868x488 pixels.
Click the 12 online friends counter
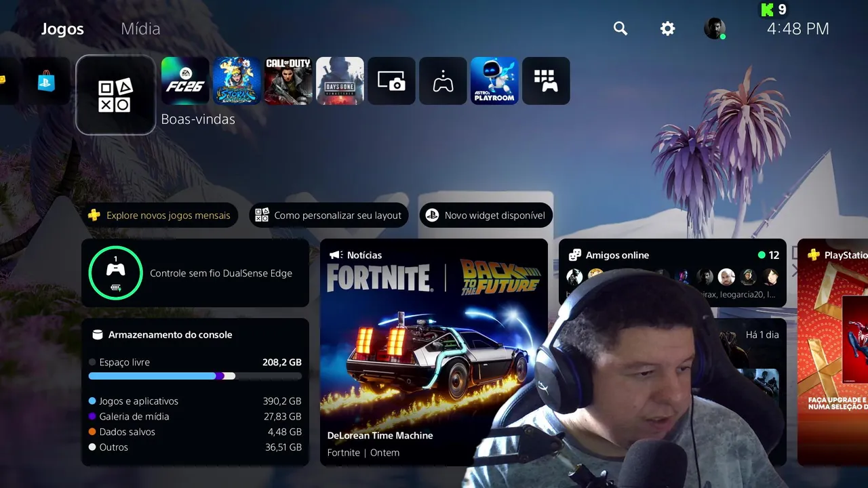click(x=768, y=256)
